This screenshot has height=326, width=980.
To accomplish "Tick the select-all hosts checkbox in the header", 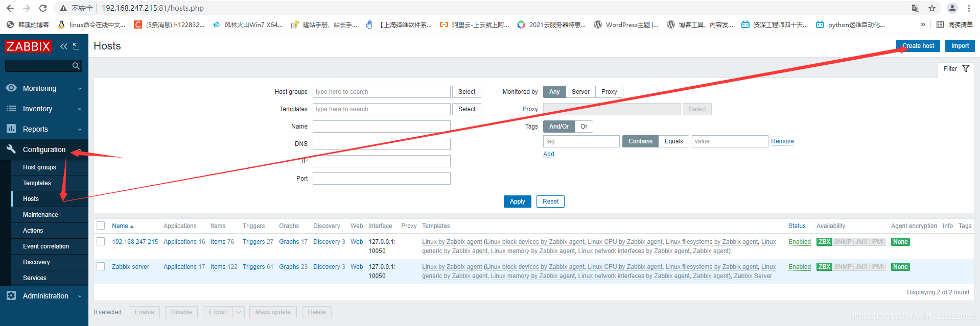I will (101, 225).
